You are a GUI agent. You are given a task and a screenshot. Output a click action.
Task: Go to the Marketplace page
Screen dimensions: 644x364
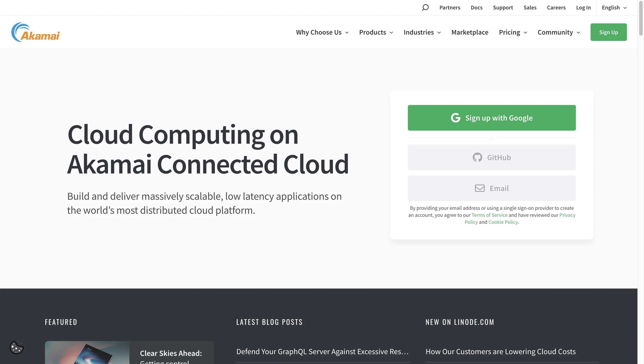click(x=470, y=32)
